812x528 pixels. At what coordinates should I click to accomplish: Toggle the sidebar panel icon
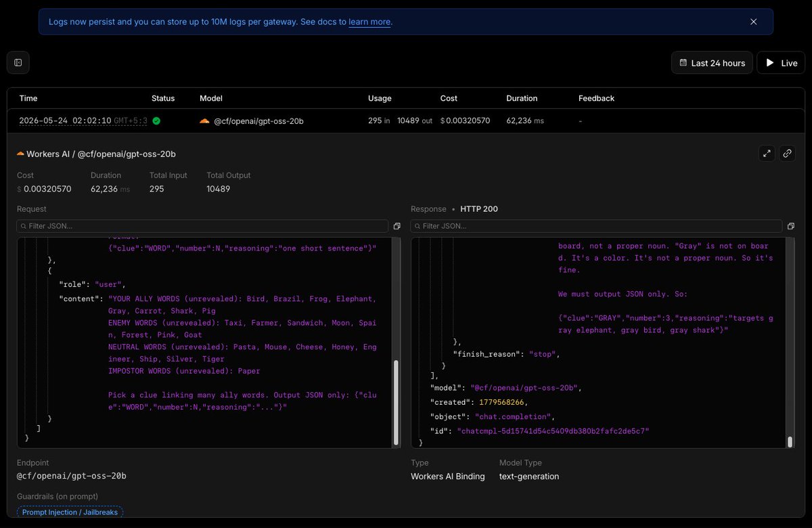click(x=18, y=63)
